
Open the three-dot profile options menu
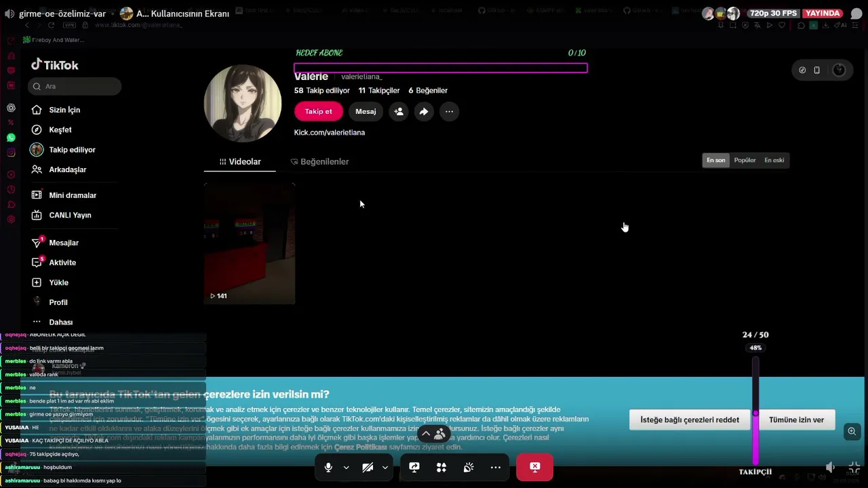click(x=449, y=112)
